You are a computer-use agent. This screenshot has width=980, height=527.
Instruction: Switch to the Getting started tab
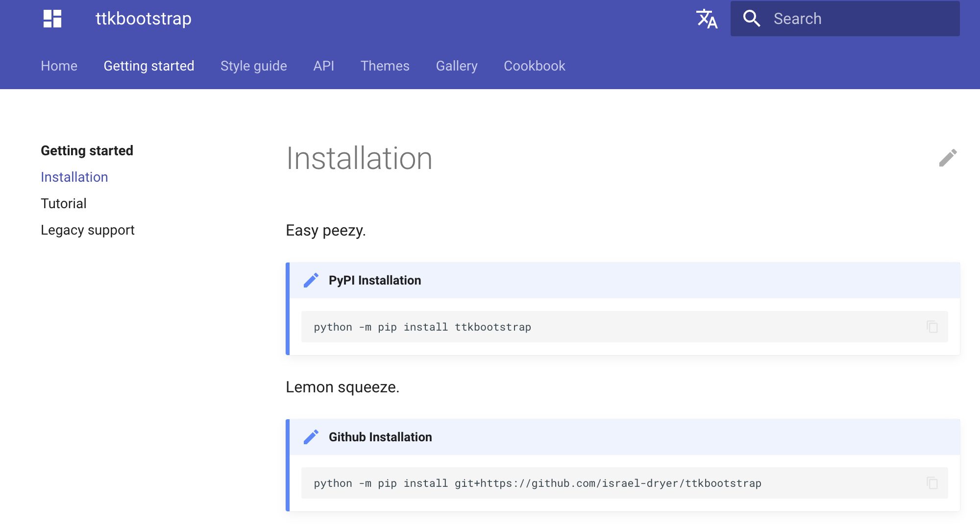(x=149, y=66)
